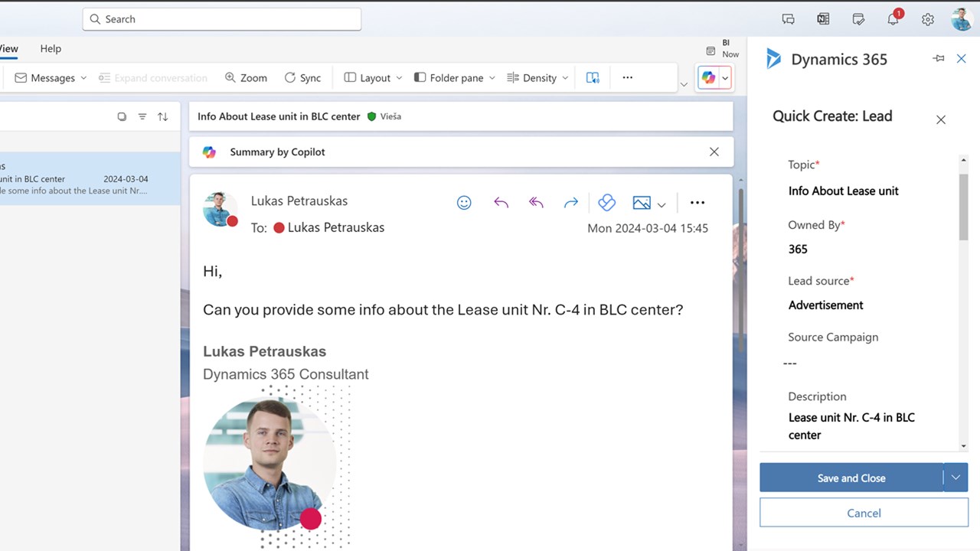Click the Zoom command
This screenshot has height=551, width=980.
tap(246, 77)
